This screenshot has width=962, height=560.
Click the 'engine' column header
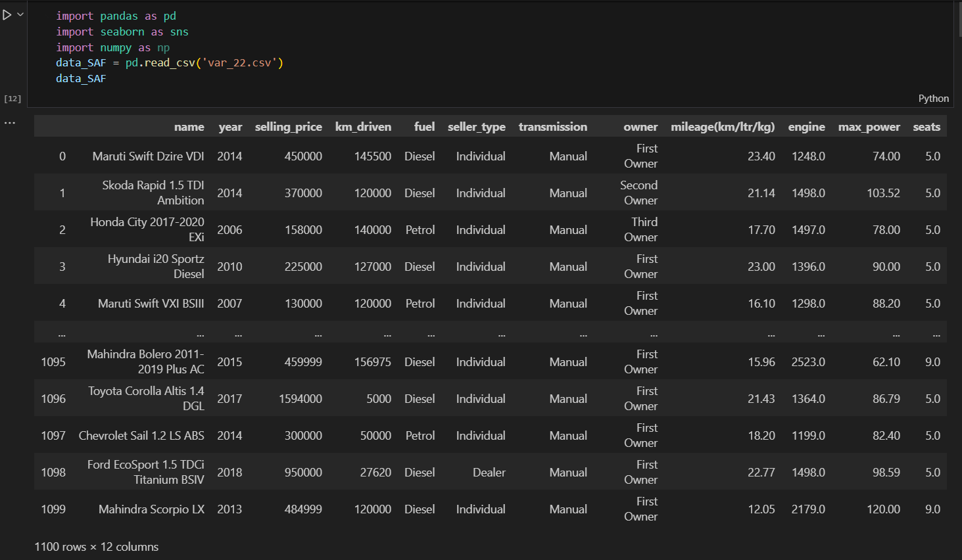pyautogui.click(x=806, y=127)
